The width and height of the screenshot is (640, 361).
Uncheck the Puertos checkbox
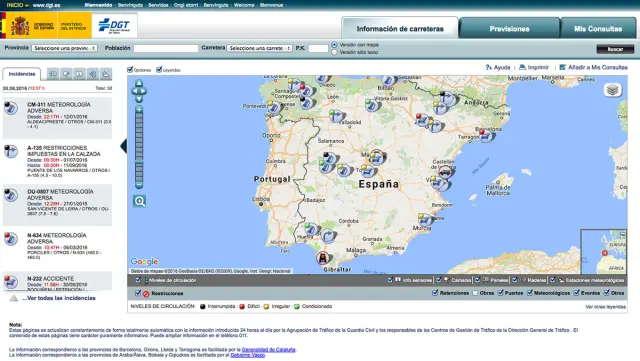click(500, 293)
